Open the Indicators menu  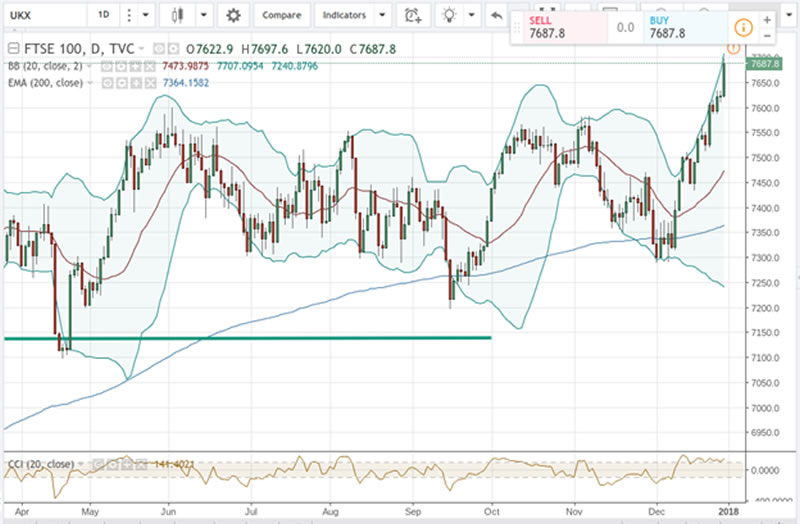click(x=344, y=15)
